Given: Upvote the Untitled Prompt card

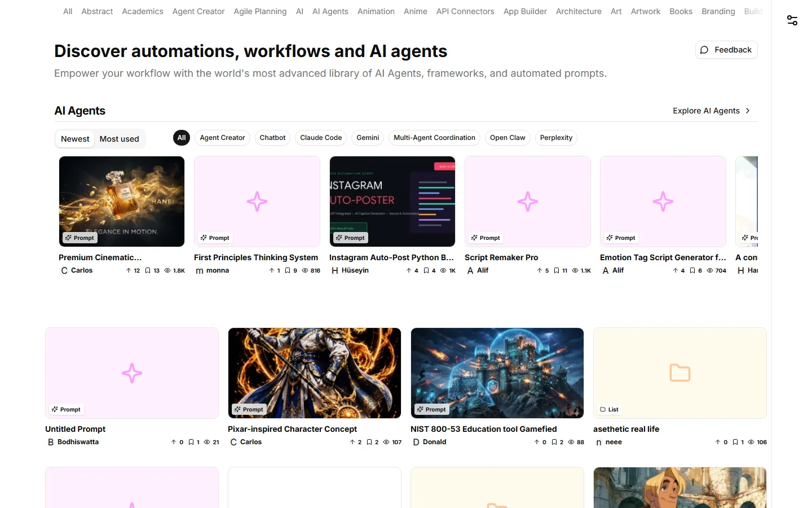Looking at the screenshot, I should pos(174,442).
